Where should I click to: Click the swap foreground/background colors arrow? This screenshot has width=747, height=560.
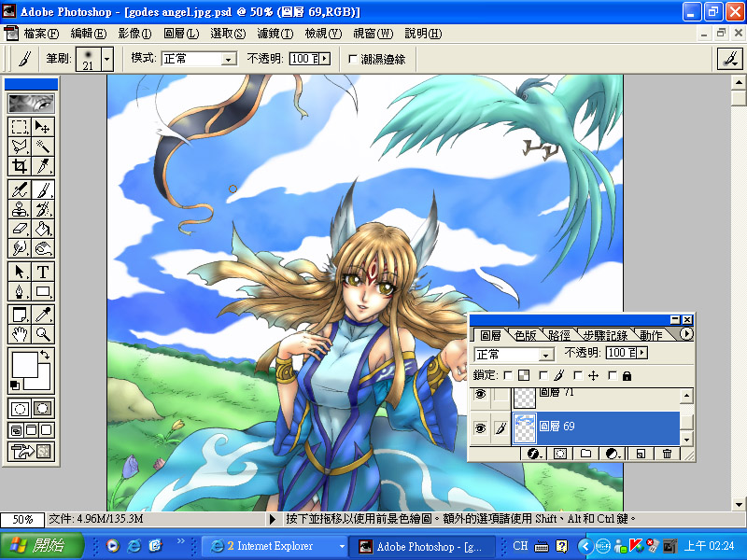click(x=45, y=355)
